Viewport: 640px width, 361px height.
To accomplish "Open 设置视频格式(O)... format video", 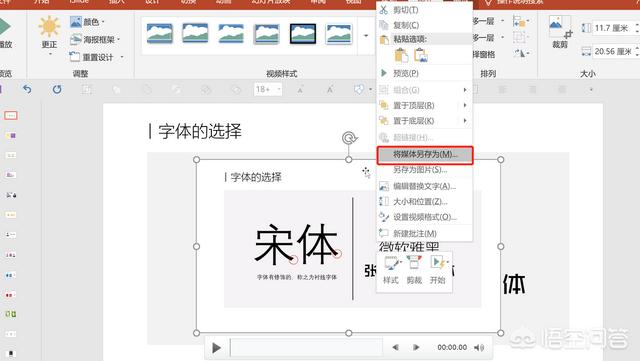I will point(424,217).
